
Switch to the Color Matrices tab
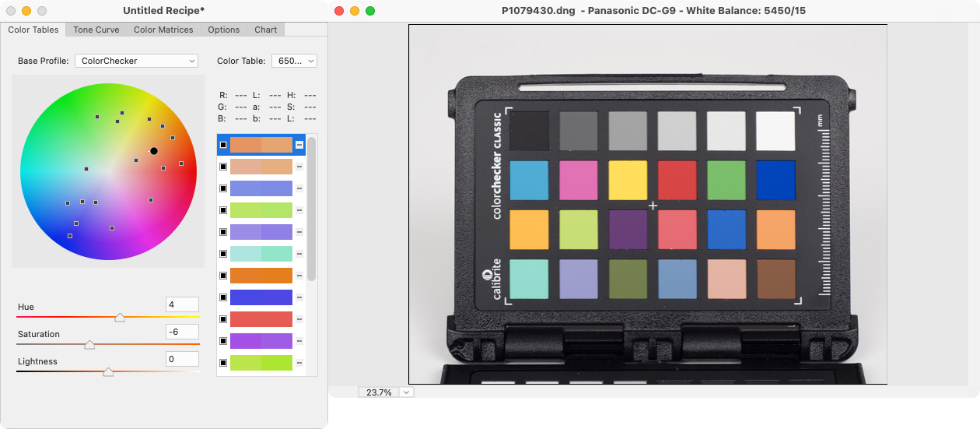pyautogui.click(x=163, y=30)
